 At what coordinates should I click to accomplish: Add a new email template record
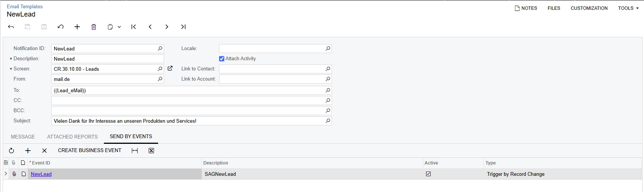pyautogui.click(x=77, y=27)
